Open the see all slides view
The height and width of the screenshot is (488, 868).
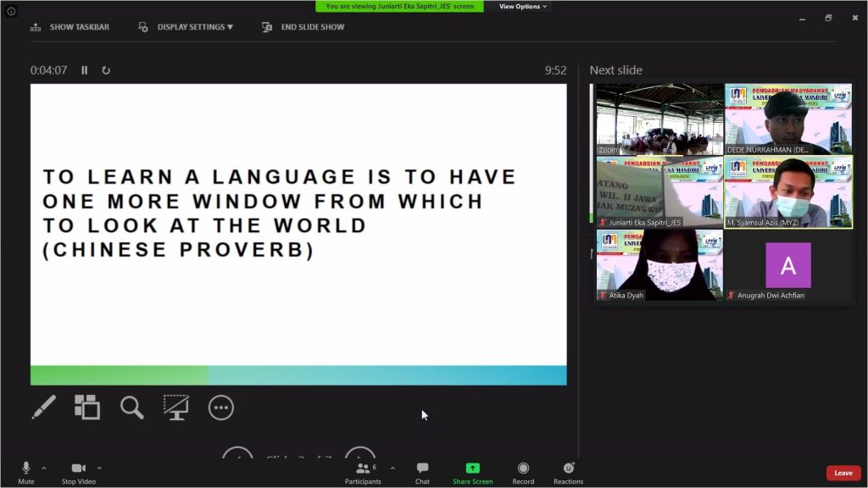[86, 408]
